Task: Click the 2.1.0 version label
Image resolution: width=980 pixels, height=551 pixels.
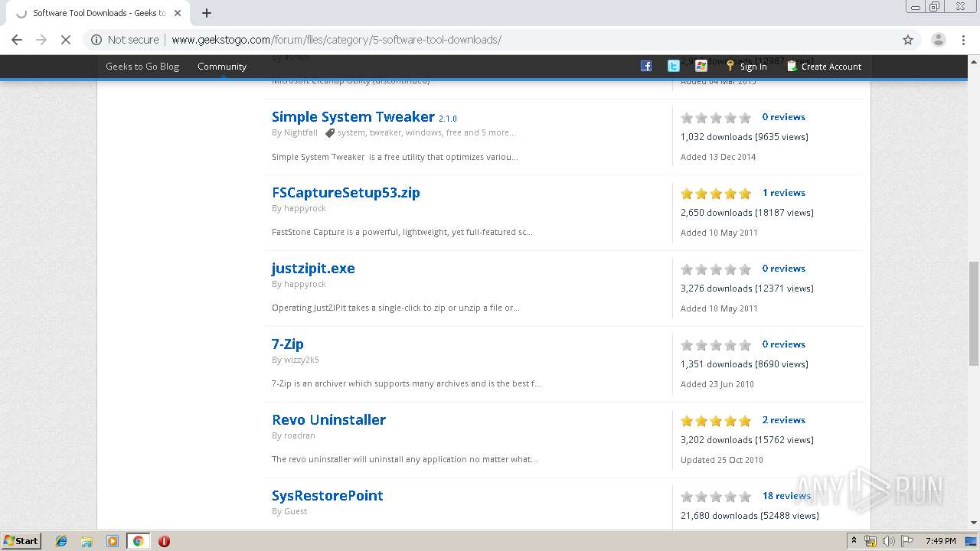Action: (x=448, y=119)
